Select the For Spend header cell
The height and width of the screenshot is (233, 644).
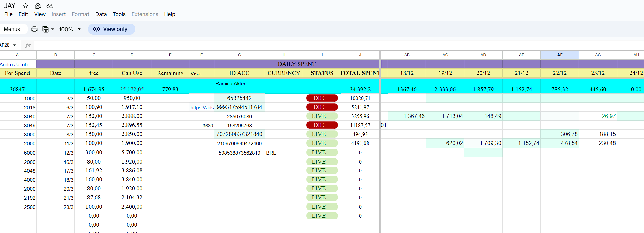coord(18,73)
